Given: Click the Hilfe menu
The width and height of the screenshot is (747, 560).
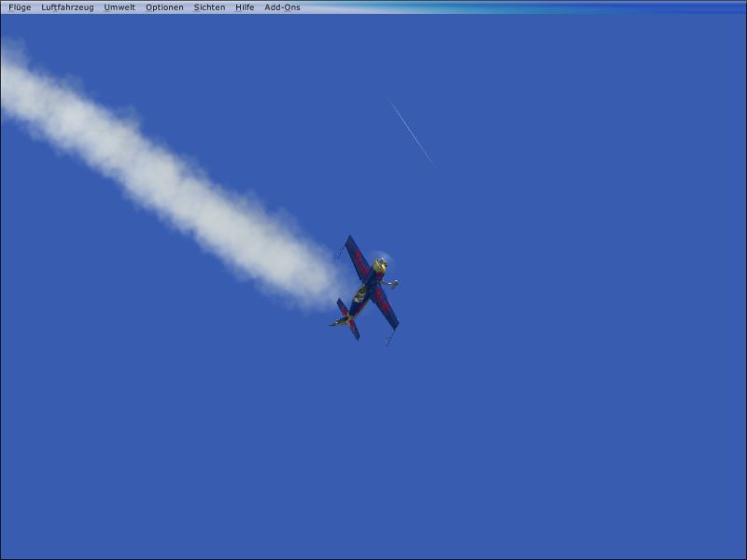Looking at the screenshot, I should coord(245,7).
